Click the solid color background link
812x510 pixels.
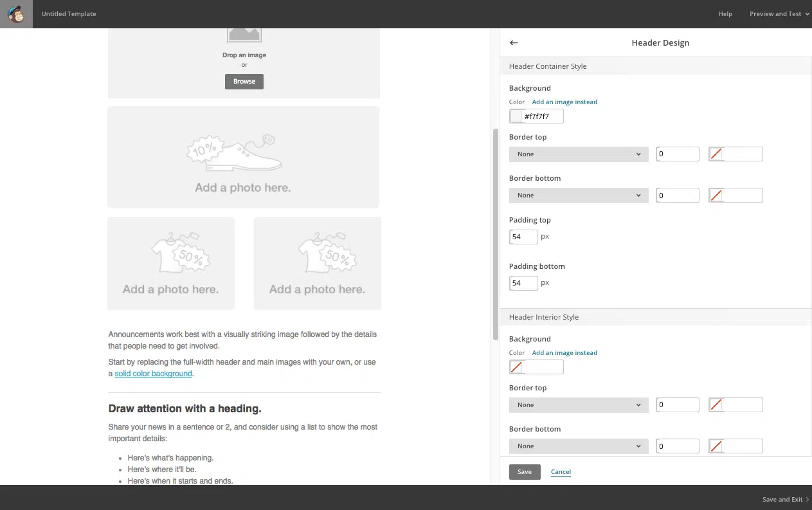pos(153,374)
